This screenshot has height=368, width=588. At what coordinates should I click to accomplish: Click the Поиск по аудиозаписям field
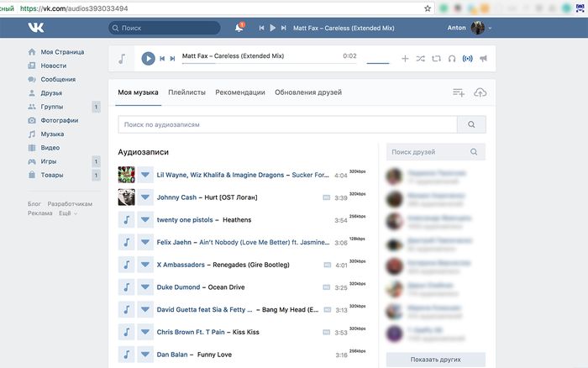287,124
